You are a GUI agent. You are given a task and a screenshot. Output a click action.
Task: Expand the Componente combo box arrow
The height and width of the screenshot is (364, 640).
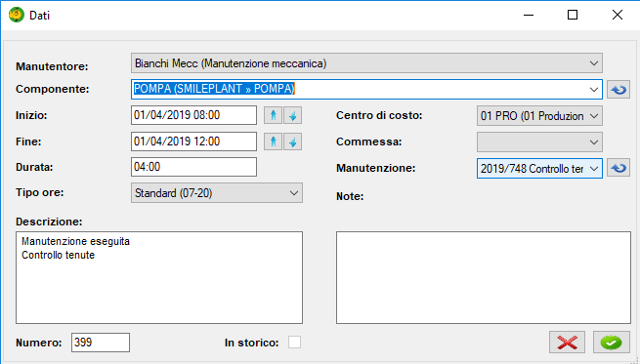click(x=594, y=89)
